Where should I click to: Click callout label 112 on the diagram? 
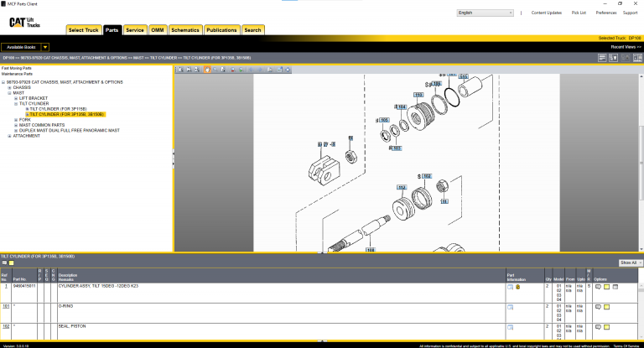coord(402,187)
